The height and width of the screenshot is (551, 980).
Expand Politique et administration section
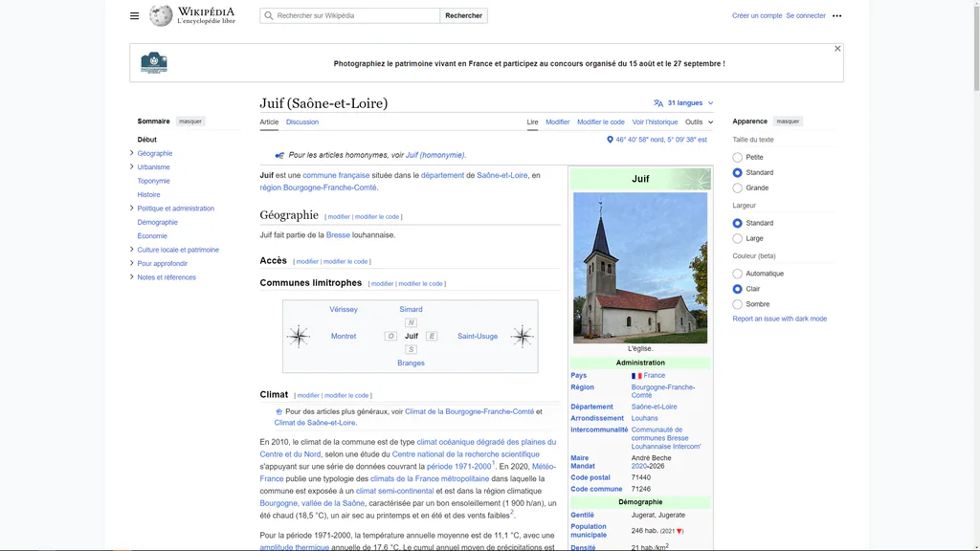click(x=131, y=208)
